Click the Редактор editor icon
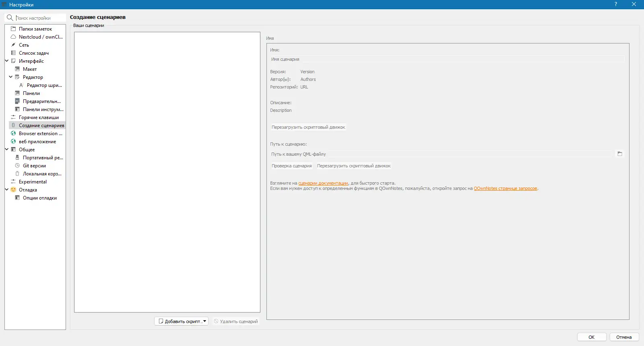This screenshot has width=644, height=346. click(17, 77)
